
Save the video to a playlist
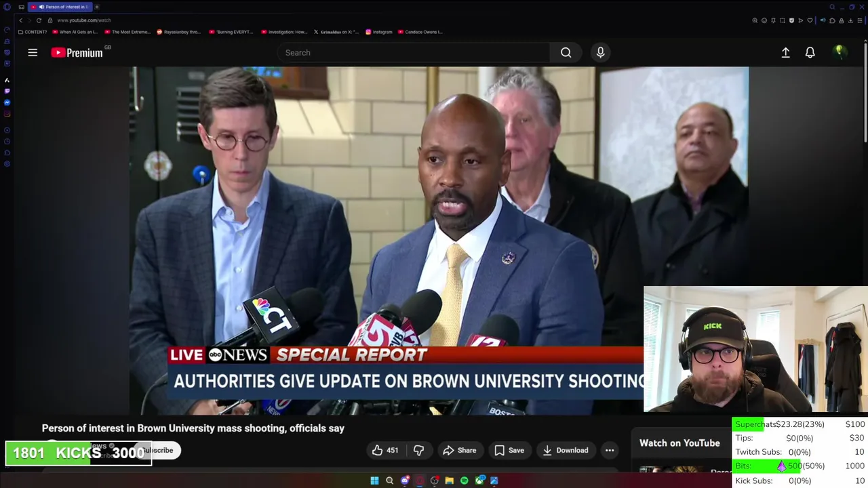509,450
